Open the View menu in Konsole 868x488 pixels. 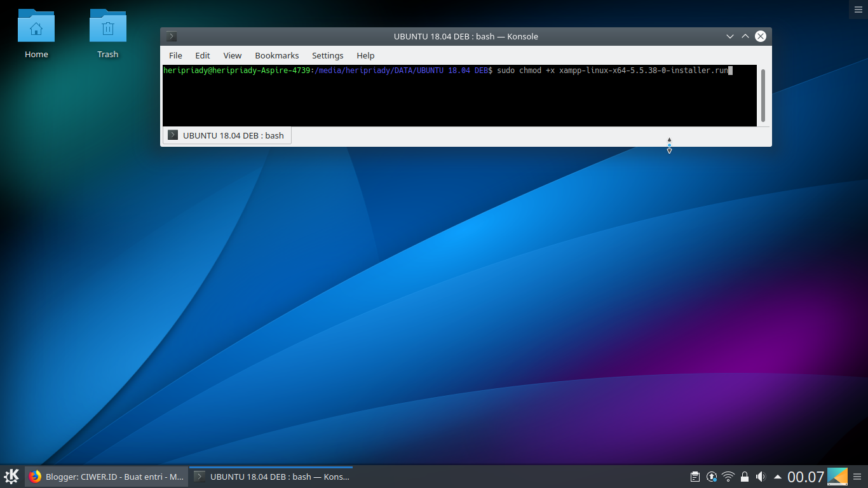(233, 55)
